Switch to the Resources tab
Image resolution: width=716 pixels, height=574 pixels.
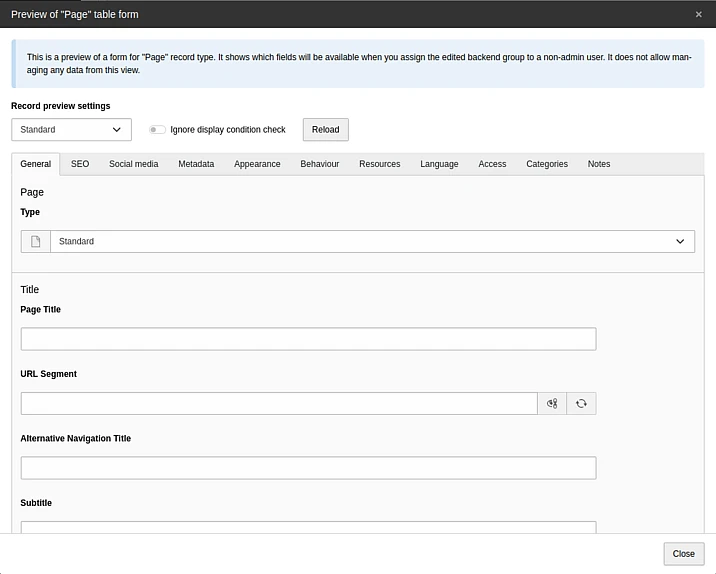[x=379, y=164]
